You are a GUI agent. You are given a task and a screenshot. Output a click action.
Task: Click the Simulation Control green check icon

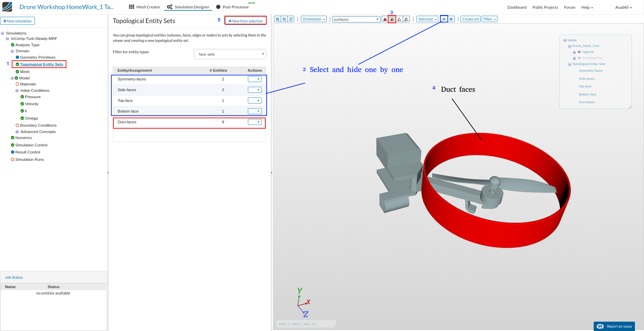pos(12,145)
